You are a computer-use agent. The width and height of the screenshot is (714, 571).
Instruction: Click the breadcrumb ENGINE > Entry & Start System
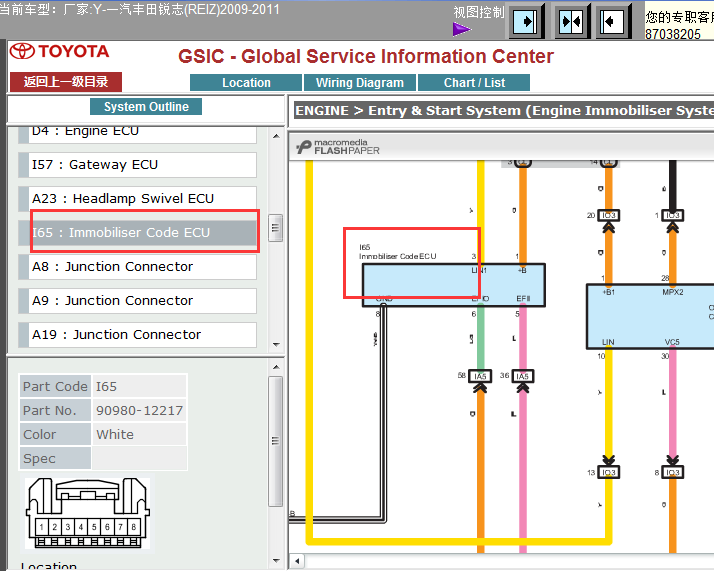[x=504, y=111]
